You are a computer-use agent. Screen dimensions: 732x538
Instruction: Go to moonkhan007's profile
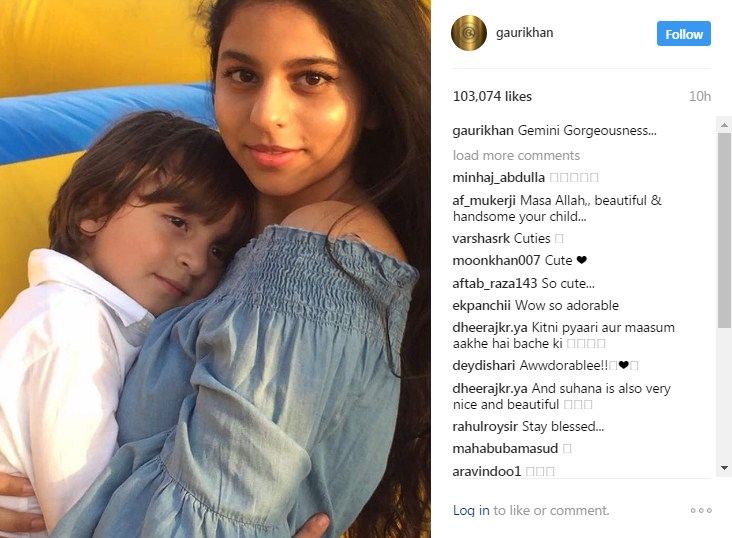497,261
